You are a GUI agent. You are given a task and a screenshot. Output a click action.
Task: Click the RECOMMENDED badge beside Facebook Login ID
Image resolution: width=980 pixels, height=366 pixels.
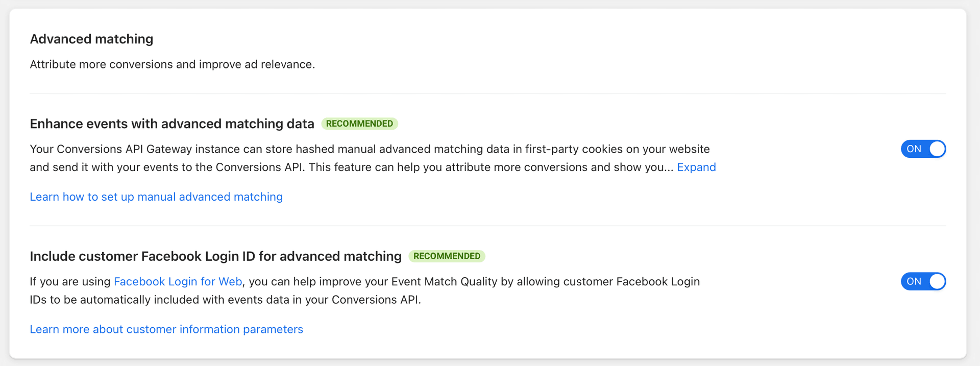tap(447, 256)
